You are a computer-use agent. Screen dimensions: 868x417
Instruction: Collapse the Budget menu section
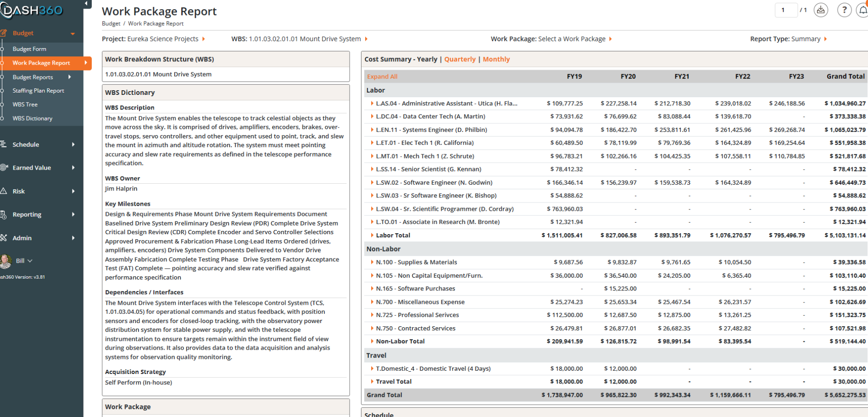click(x=72, y=33)
